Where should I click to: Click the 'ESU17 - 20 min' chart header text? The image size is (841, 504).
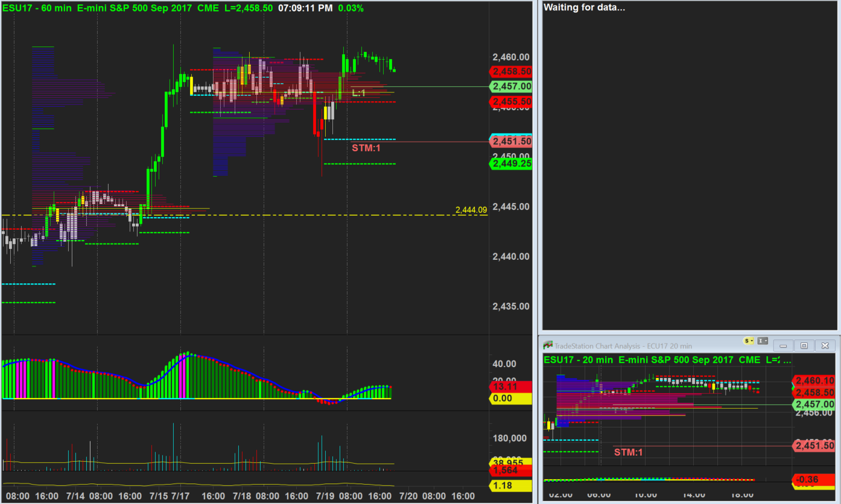[579, 359]
